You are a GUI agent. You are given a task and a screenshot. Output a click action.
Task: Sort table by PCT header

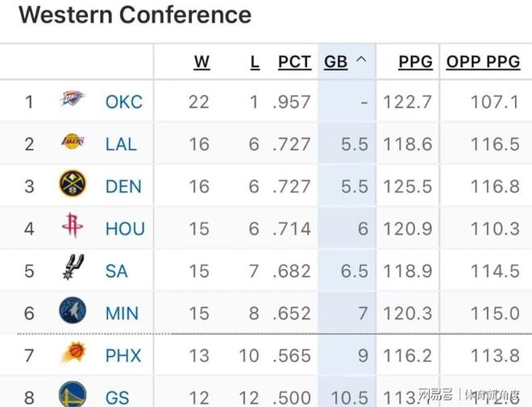tap(294, 62)
